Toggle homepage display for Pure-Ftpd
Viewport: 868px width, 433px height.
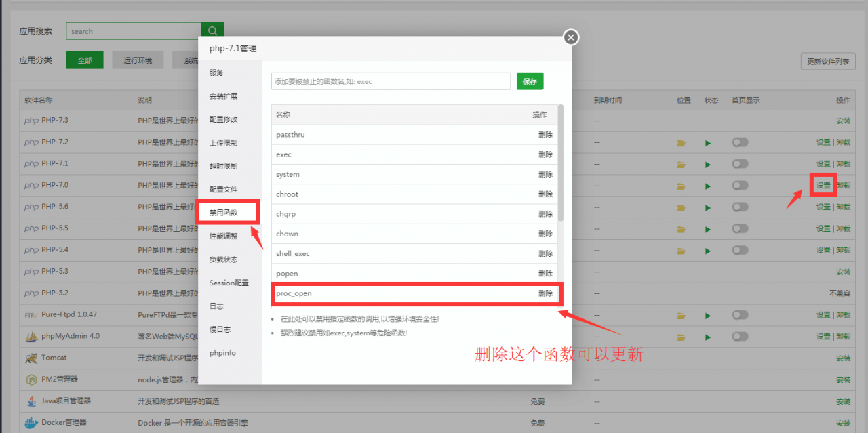tap(740, 315)
